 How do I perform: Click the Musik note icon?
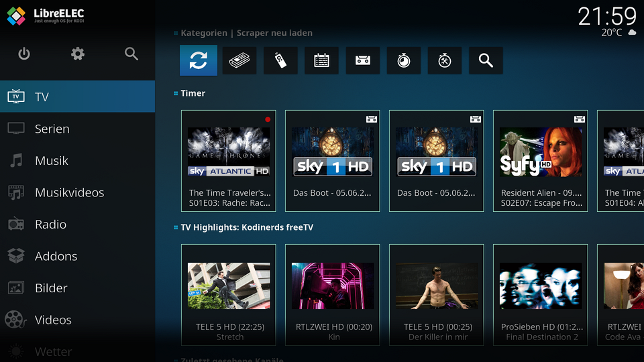click(x=16, y=160)
